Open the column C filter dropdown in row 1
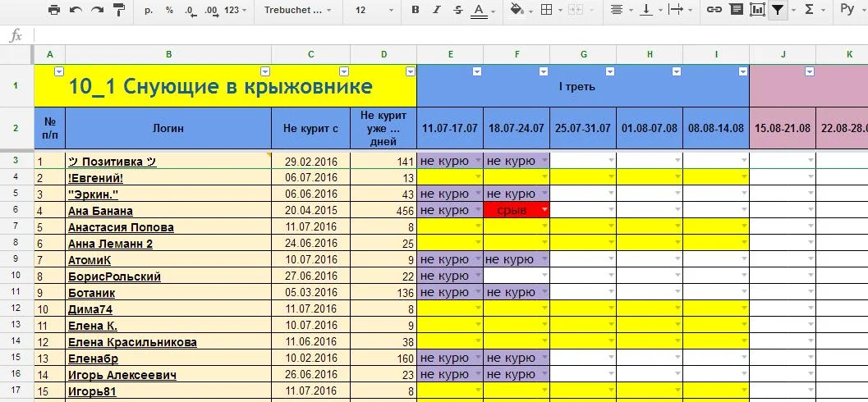Image resolution: width=868 pixels, height=402 pixels. pyautogui.click(x=344, y=71)
